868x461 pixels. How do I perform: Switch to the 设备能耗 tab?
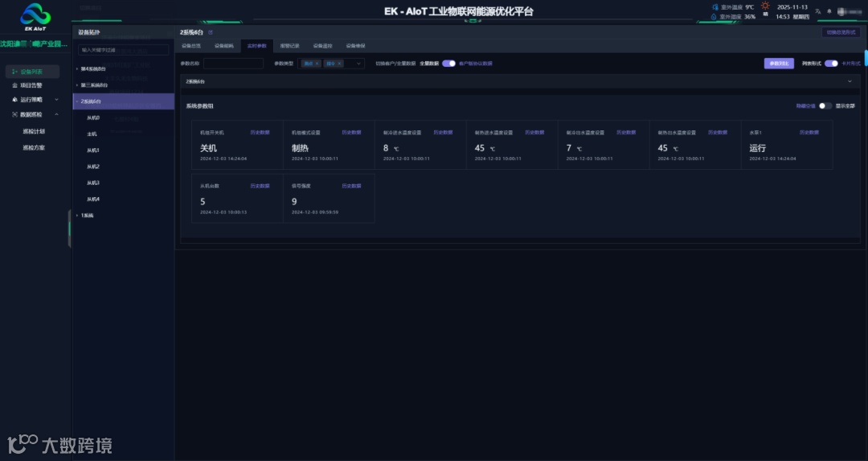tap(224, 46)
